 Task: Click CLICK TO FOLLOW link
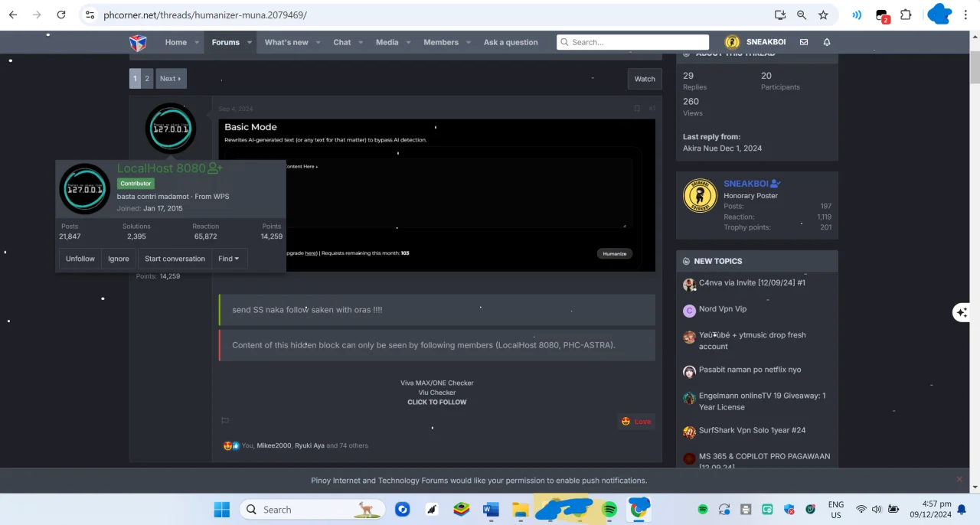click(x=436, y=402)
